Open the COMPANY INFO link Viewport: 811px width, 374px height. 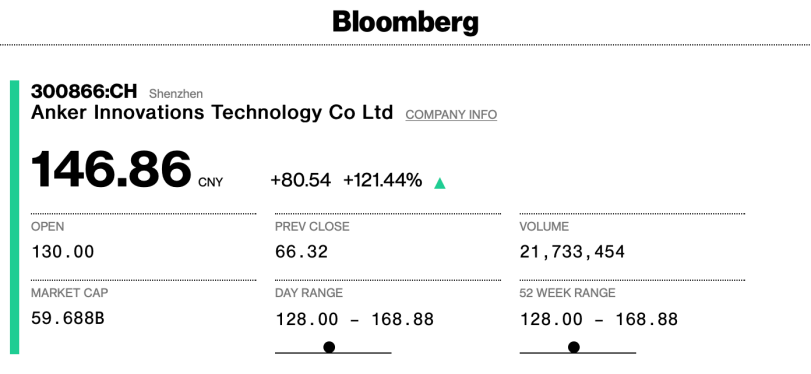tap(451, 115)
